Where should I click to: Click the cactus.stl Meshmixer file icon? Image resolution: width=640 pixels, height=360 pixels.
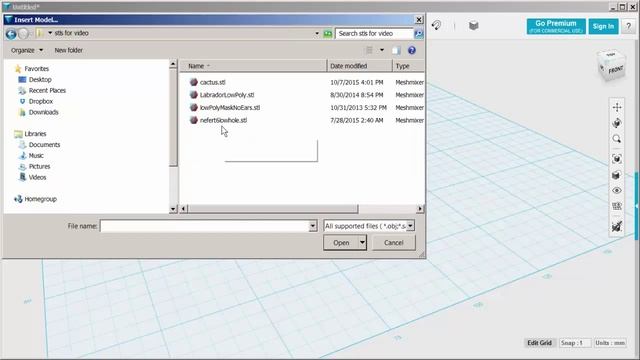(194, 82)
